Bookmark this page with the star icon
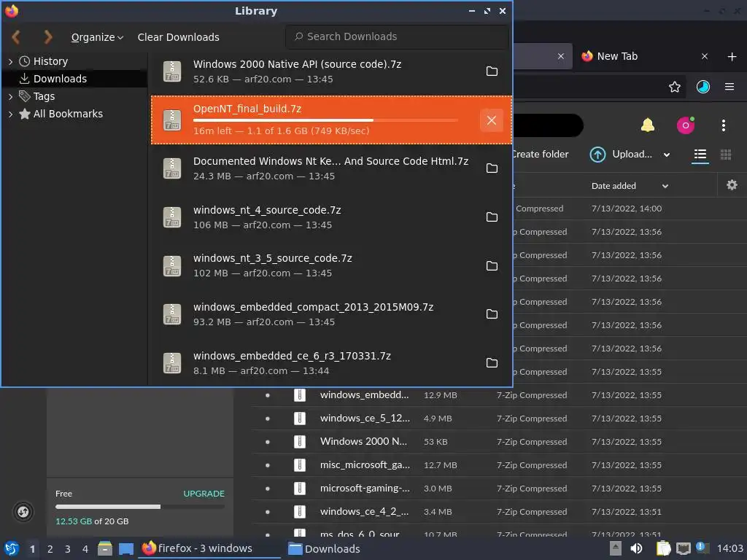Viewport: 747px width, 560px height. pyautogui.click(x=674, y=87)
